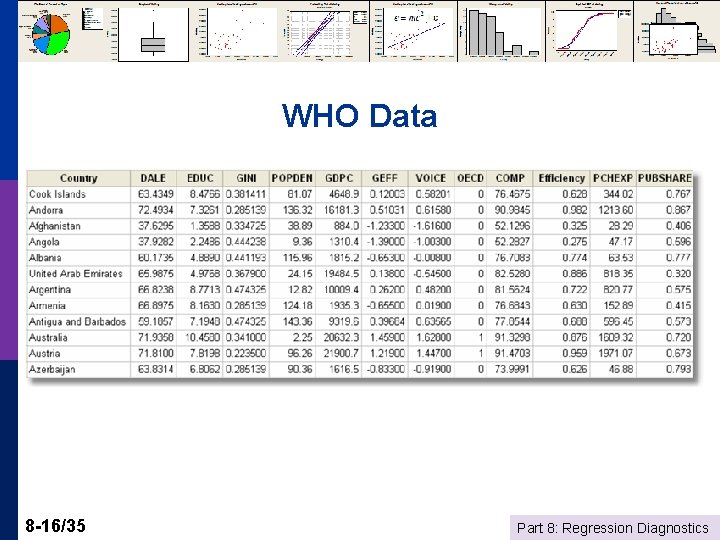The height and width of the screenshot is (540, 720).
Task: Click the regression formula scatter thumbnail
Action: tap(413, 31)
